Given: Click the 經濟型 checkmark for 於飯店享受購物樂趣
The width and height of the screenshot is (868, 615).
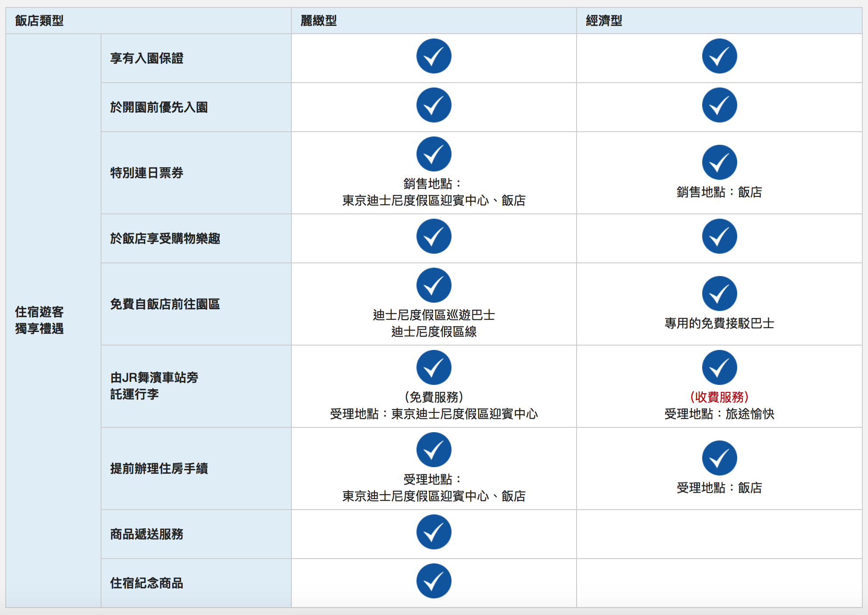Looking at the screenshot, I should point(719,237).
